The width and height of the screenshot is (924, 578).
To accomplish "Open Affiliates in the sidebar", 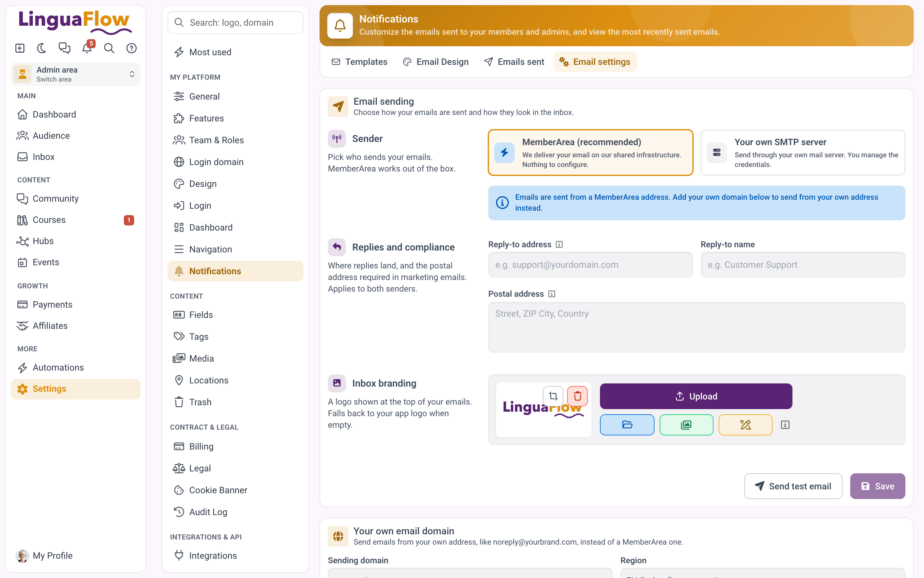I will tap(76, 326).
